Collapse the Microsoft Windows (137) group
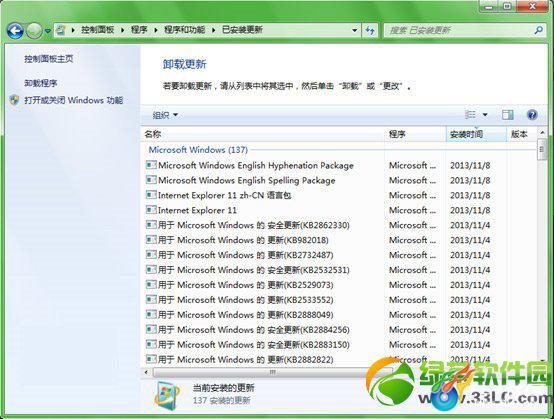This screenshot has width=554, height=419. point(198,150)
